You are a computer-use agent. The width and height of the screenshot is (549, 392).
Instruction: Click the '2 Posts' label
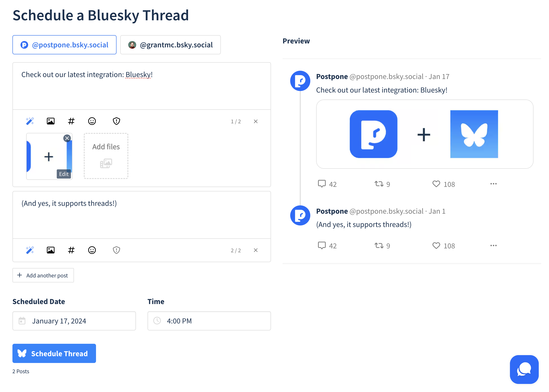point(21,371)
